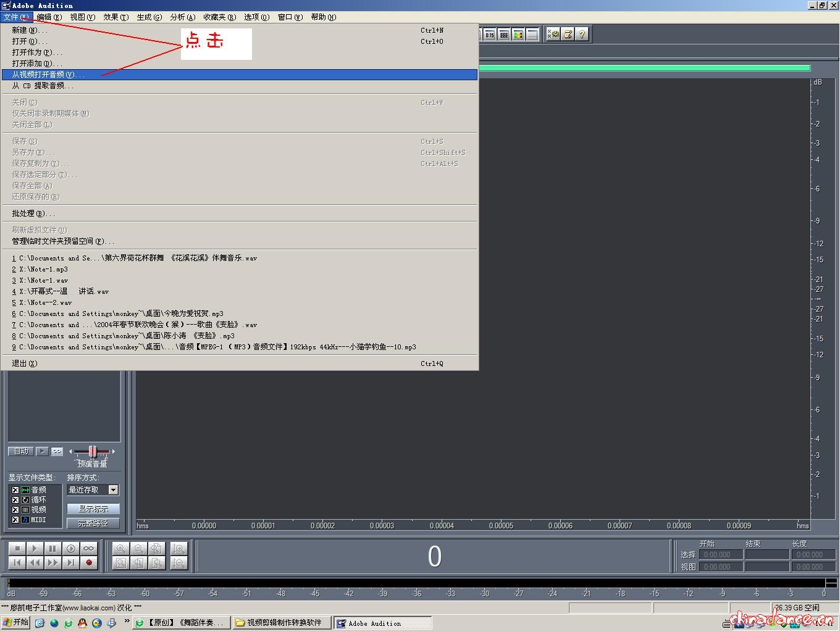Click the Pause transport button

tap(53, 548)
